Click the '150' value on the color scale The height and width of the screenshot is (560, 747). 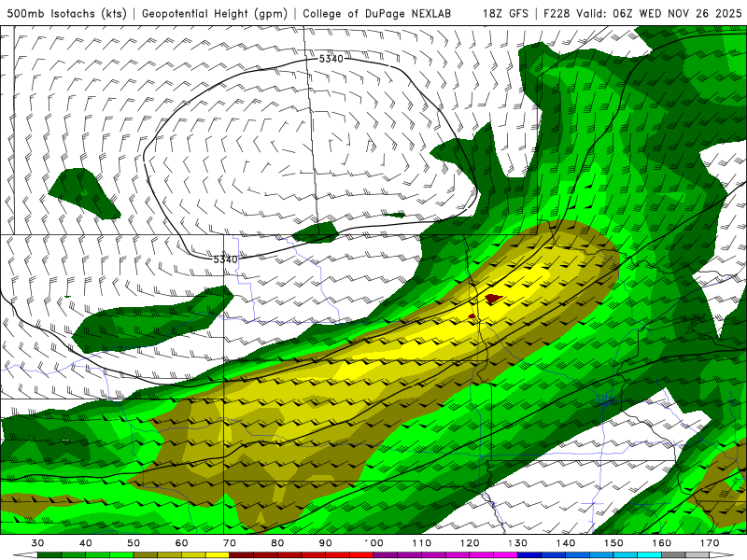pyautogui.click(x=613, y=543)
